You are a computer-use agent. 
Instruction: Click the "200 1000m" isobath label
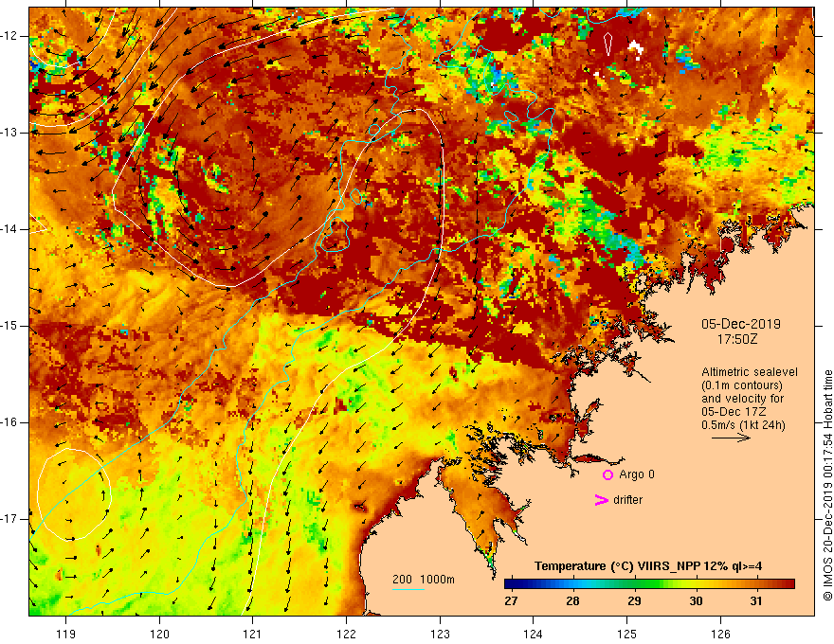pyautogui.click(x=424, y=580)
